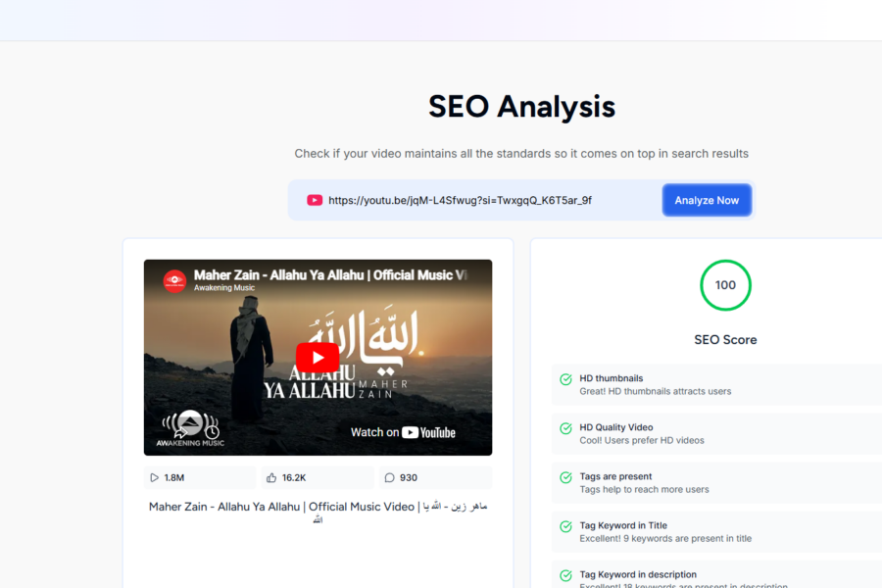Click the Tag Keyword in description check icon
Image resolution: width=882 pixels, height=588 pixels.
coord(565,575)
